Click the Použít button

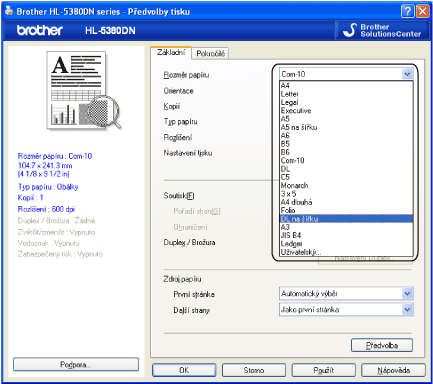point(323,370)
